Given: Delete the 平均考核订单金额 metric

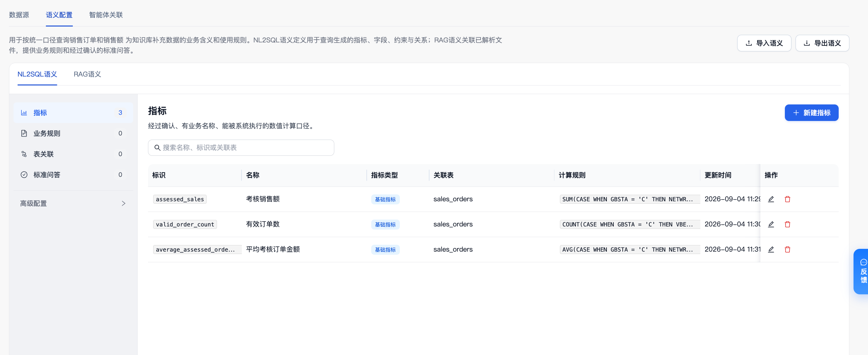Looking at the screenshot, I should [x=788, y=250].
